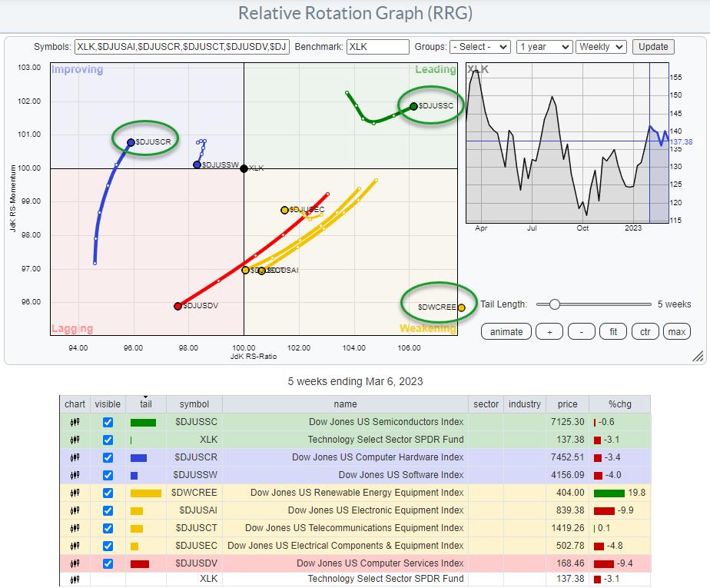This screenshot has height=588, width=710.
Task: Toggle visible checkbox for $DJUSAI row
Action: [x=108, y=510]
